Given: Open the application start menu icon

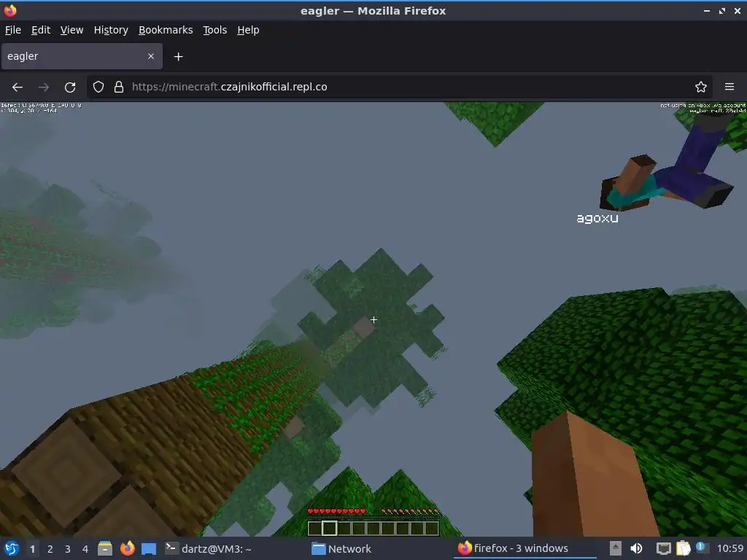Looking at the screenshot, I should click(x=12, y=548).
